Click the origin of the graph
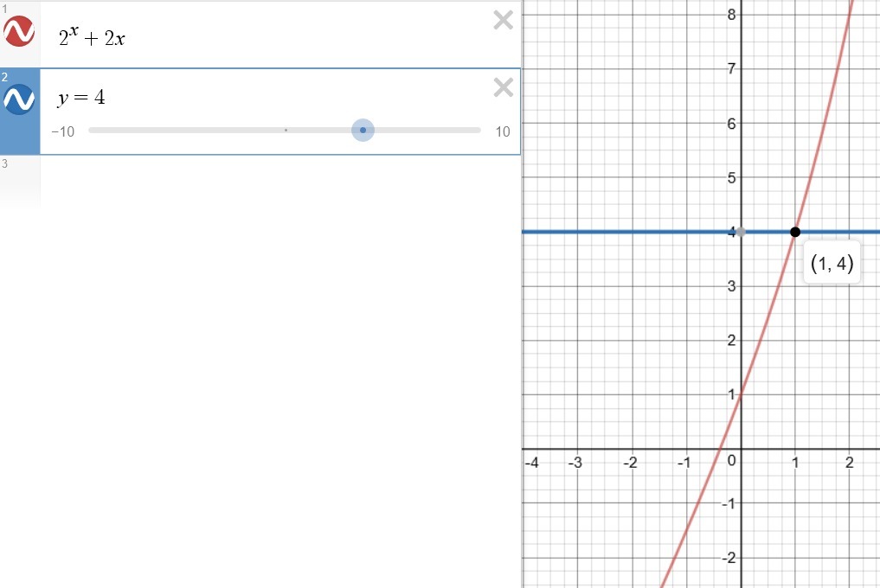This screenshot has height=588, width=880. (741, 449)
